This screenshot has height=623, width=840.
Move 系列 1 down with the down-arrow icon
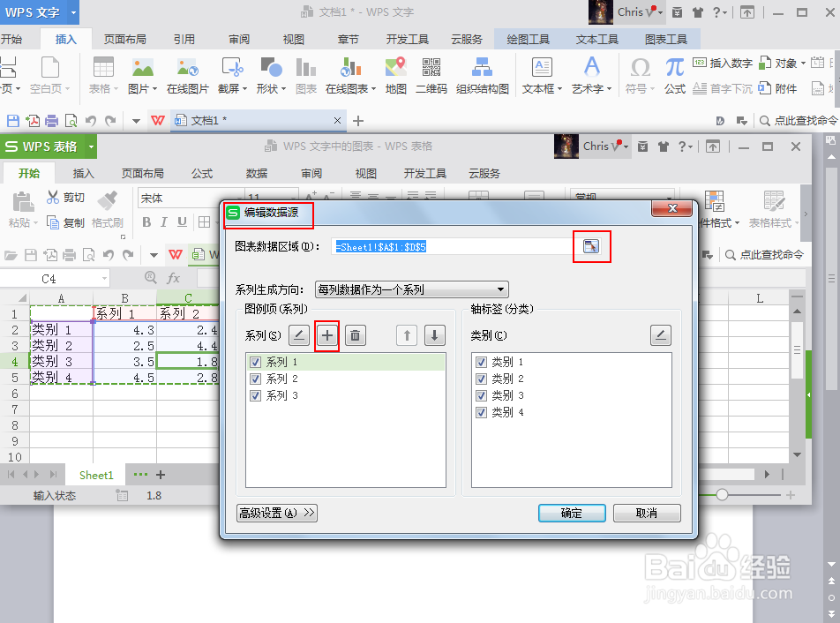pyautogui.click(x=434, y=335)
